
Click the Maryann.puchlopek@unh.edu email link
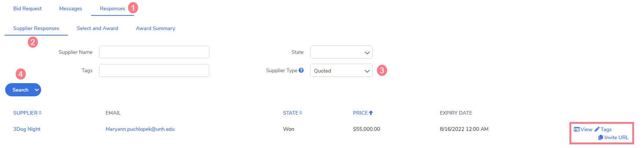click(x=140, y=129)
